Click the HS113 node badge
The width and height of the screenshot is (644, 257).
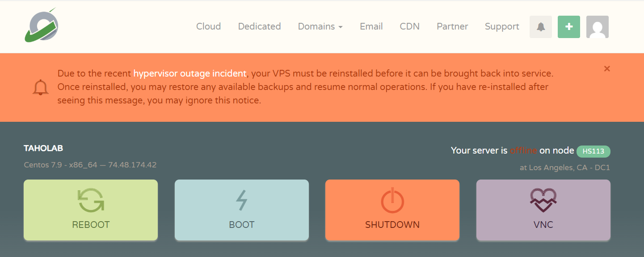(x=593, y=151)
